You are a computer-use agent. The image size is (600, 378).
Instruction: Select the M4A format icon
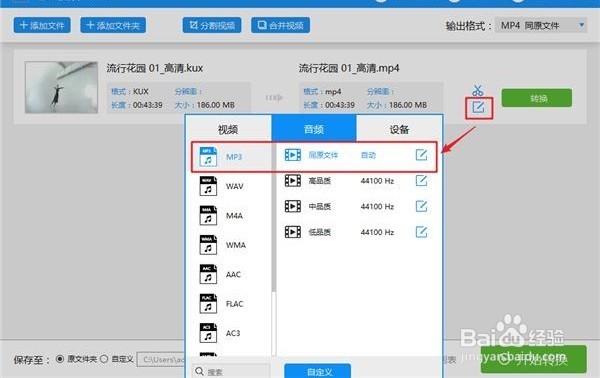point(208,215)
